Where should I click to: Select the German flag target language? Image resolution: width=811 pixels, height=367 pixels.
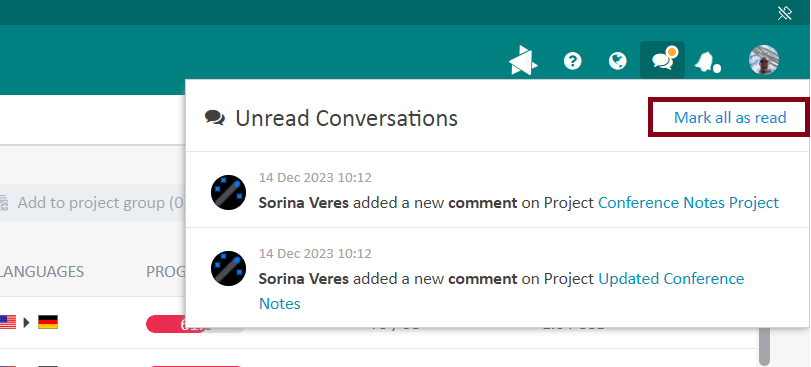click(48, 322)
